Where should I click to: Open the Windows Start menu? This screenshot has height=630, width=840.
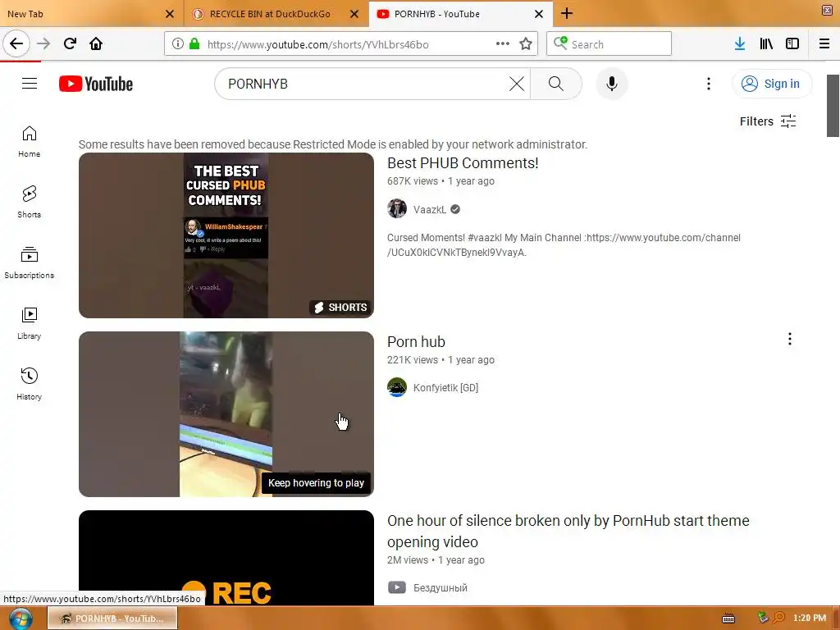coord(21,619)
